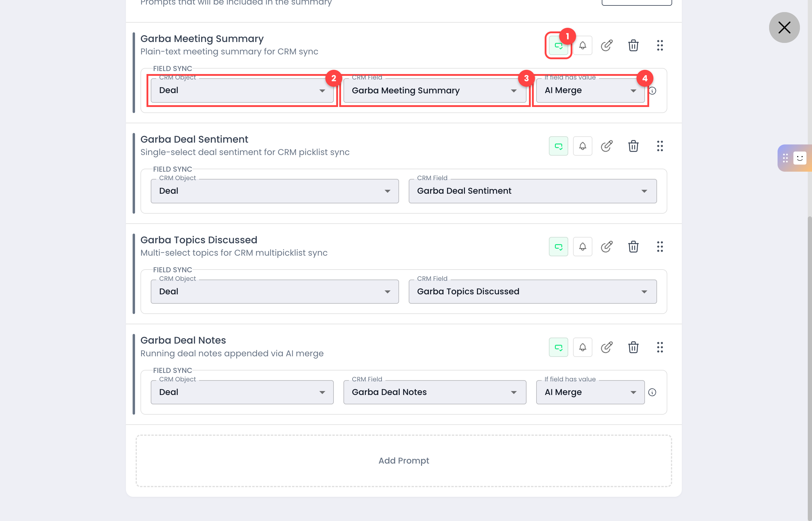Click drag handle of Garba Deal Sentiment

(660, 146)
